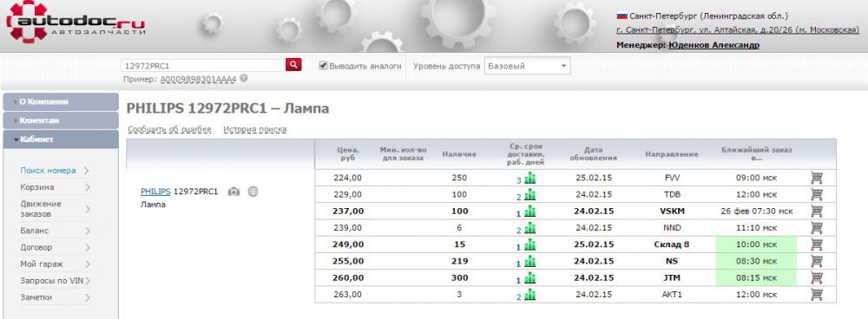Click example number A0009898301AAA4 link
This screenshot has height=319, width=868.
click(x=198, y=79)
